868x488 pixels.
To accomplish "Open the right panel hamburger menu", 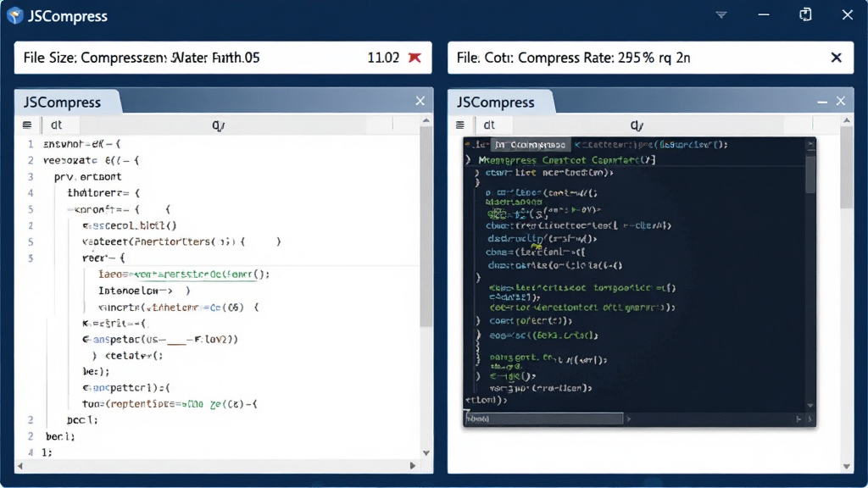I will point(460,125).
